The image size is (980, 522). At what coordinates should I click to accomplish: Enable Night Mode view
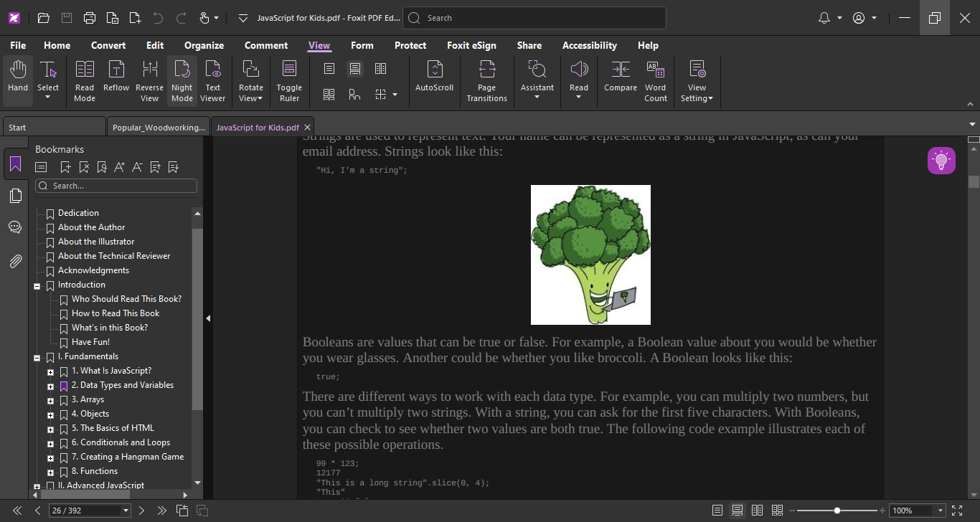[x=182, y=79]
